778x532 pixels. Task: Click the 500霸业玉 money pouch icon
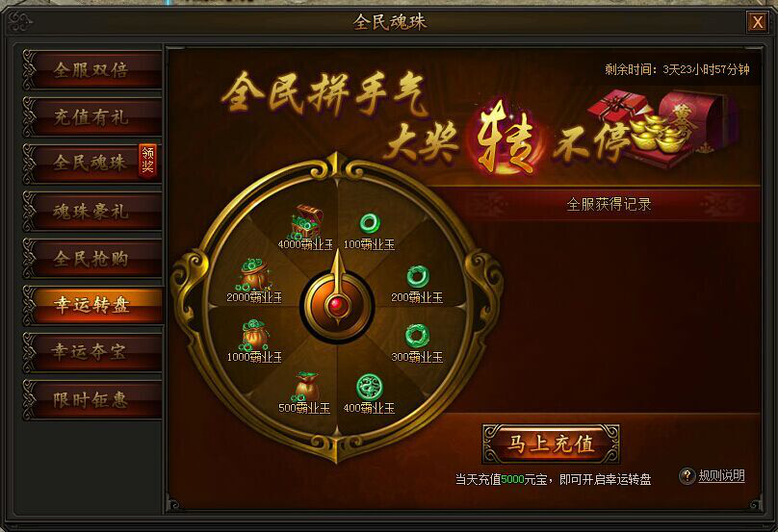coord(306,386)
